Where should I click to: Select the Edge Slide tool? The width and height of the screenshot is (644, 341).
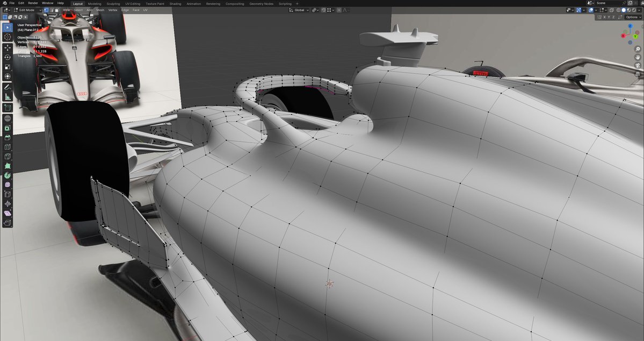tap(8, 194)
